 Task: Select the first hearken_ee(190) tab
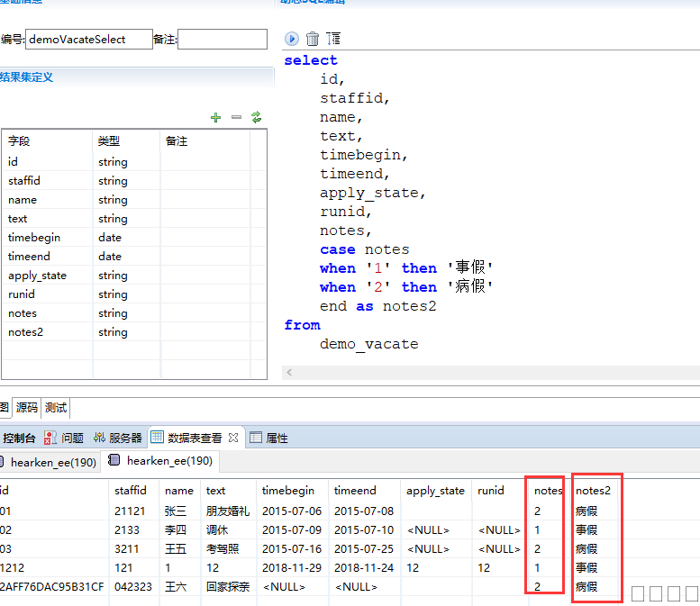pos(50,462)
